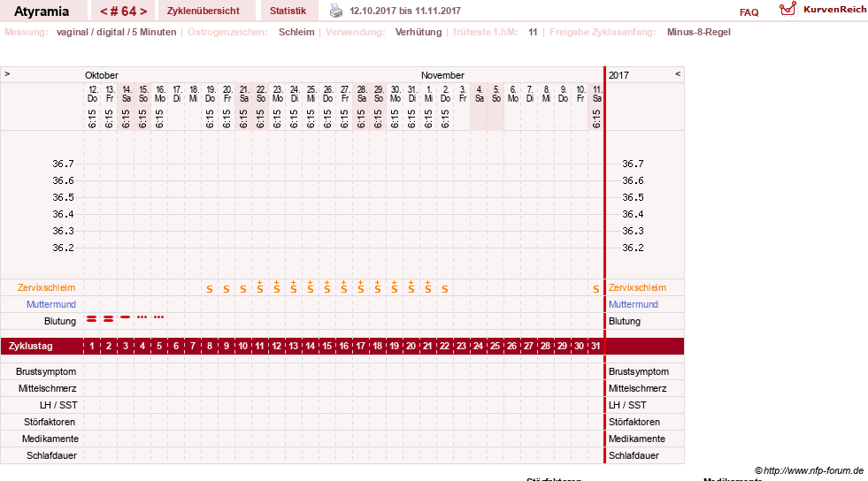Click the left Muttermund row label
868x481 pixels.
(51, 304)
